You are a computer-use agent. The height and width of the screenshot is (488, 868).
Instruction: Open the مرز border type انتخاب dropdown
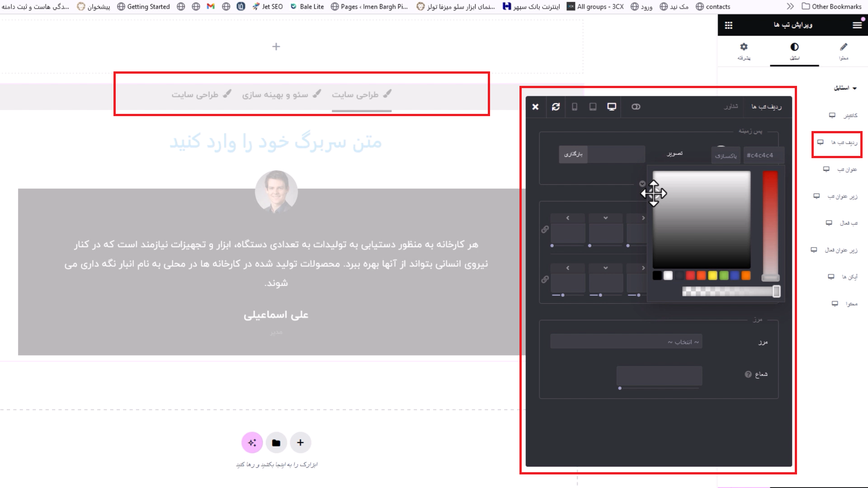pyautogui.click(x=626, y=342)
